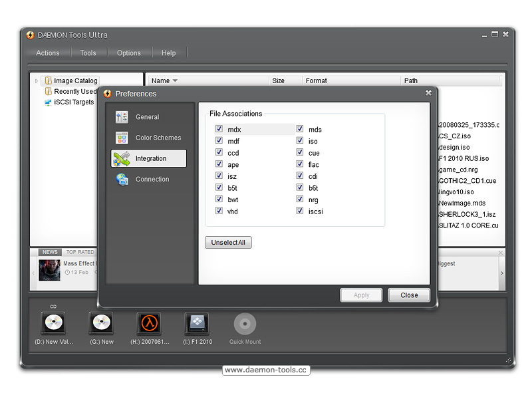The width and height of the screenshot is (532, 399).
Task: Uncheck the ccd file association
Action: 219,152
